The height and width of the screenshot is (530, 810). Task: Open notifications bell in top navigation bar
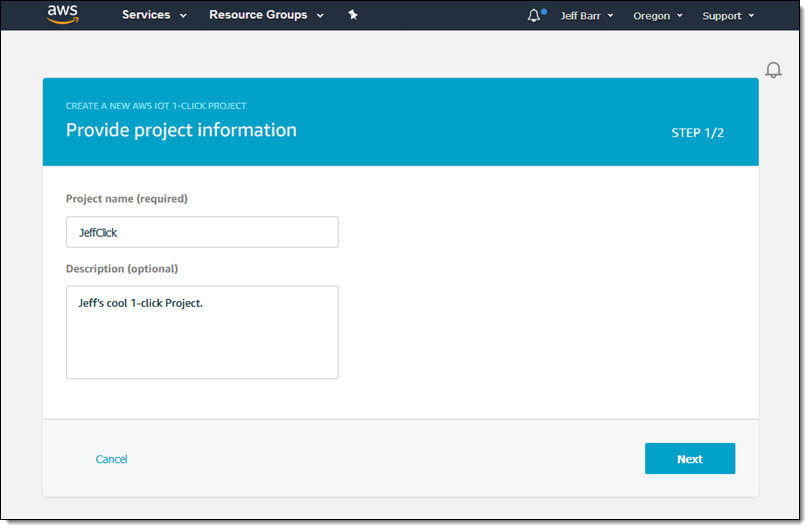point(534,15)
